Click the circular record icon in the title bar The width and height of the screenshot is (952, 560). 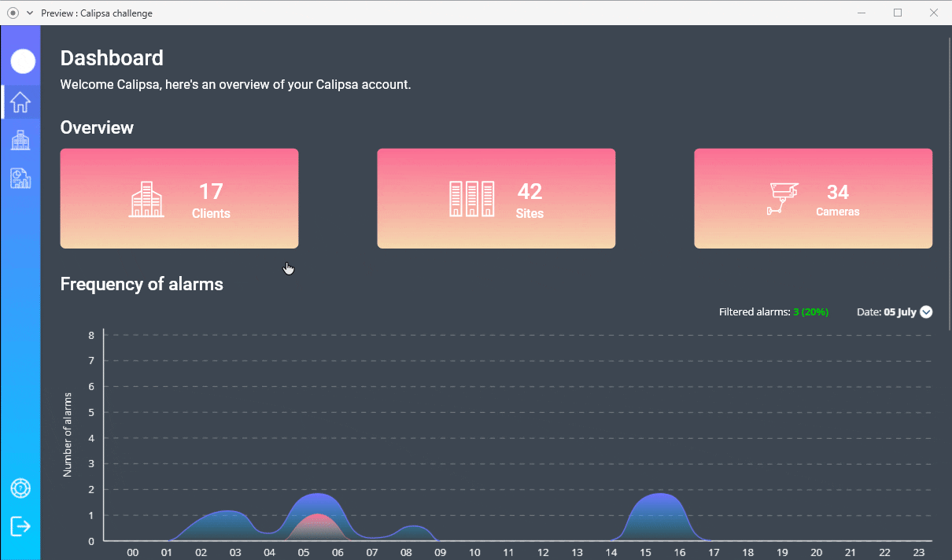(13, 13)
